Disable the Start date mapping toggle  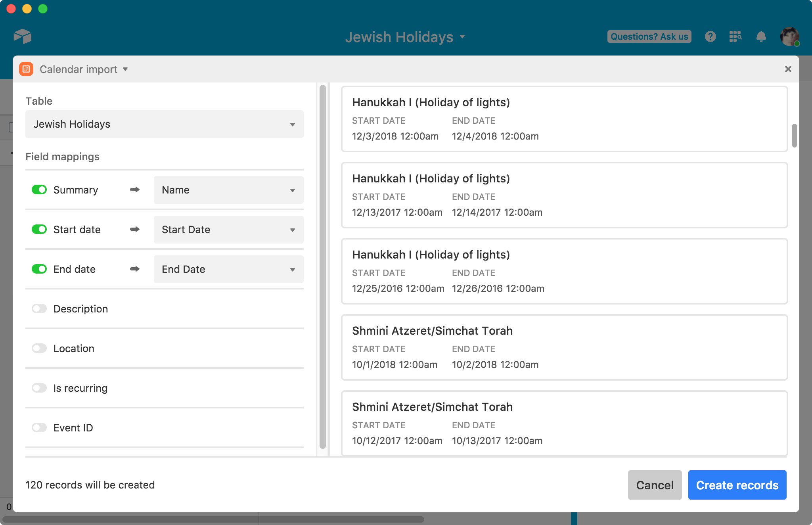39,230
